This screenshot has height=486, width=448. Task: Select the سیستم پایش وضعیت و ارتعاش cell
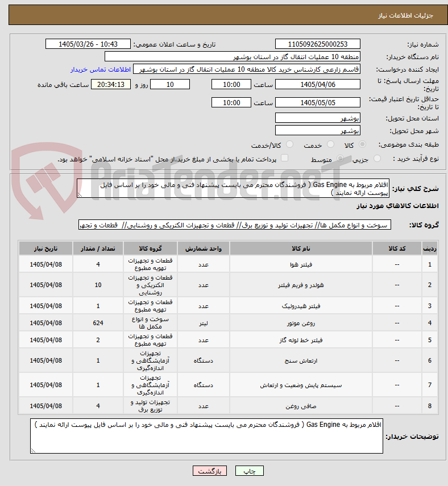click(301, 385)
